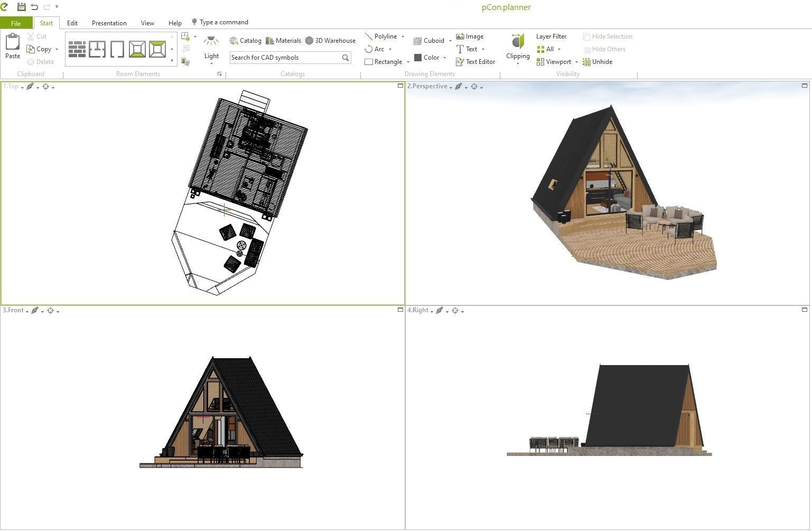This screenshot has height=531, width=812.
Task: Click Unhide
Action: pos(598,62)
